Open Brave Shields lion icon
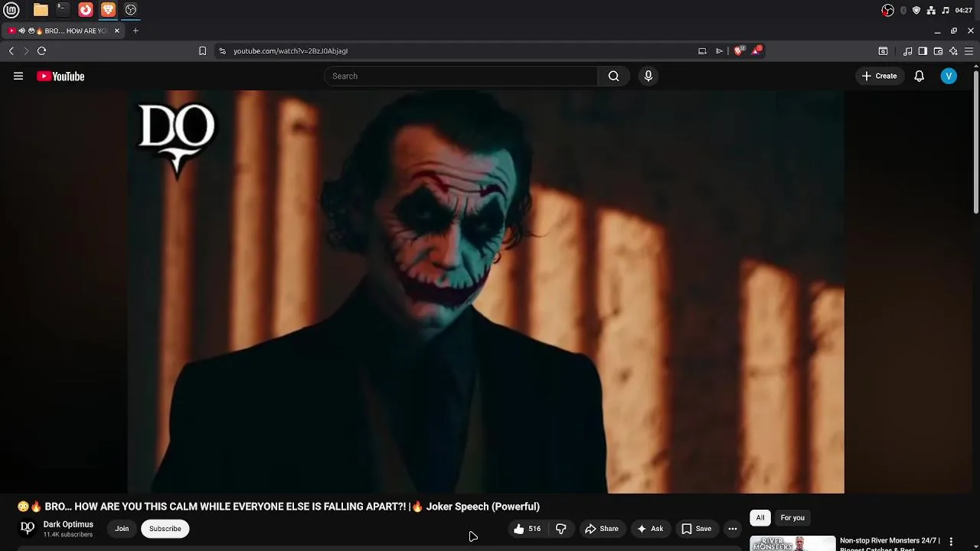 coord(739,51)
